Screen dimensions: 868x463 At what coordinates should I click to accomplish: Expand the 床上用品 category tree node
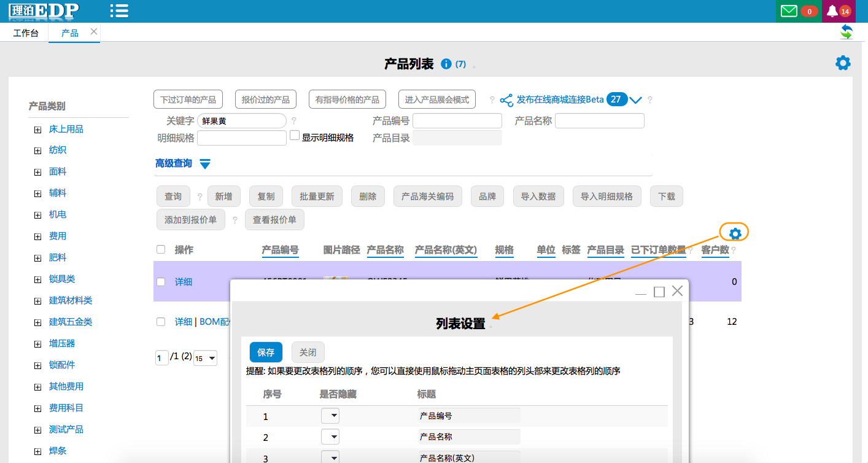pos(37,130)
